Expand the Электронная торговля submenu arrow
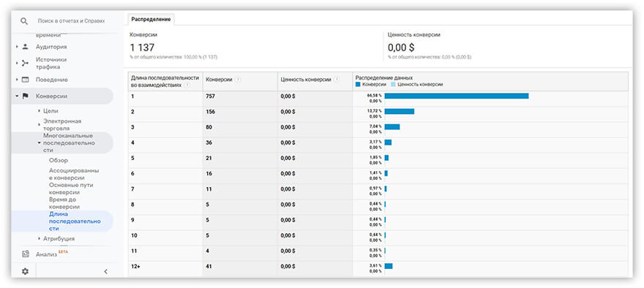Viewport: 644px width, 288px height. [x=39, y=125]
